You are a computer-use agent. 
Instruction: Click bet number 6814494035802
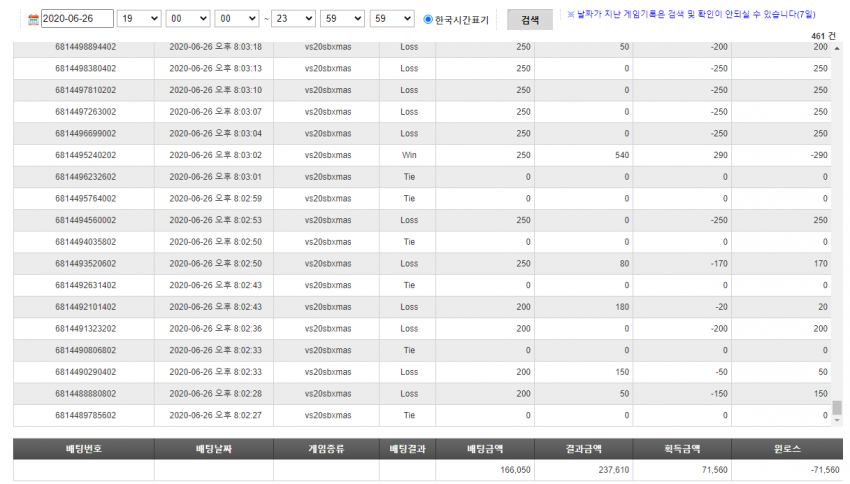86,242
